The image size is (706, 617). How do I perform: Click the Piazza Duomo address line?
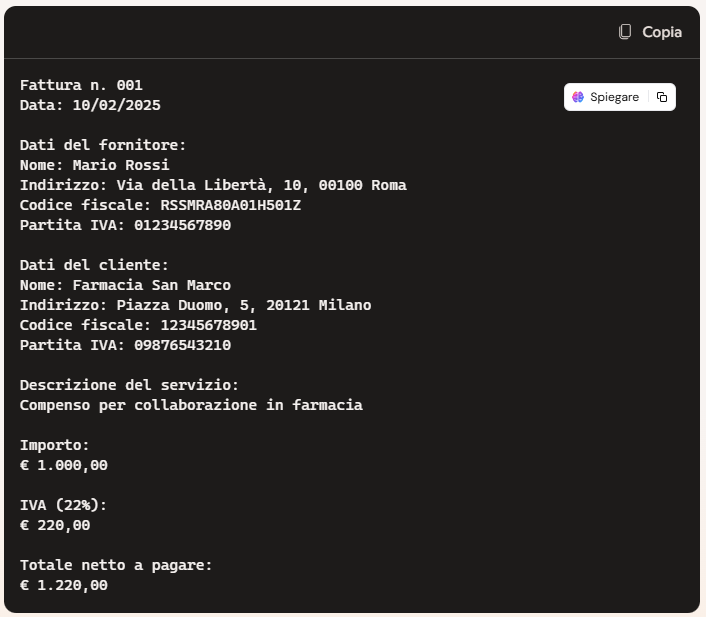(195, 305)
